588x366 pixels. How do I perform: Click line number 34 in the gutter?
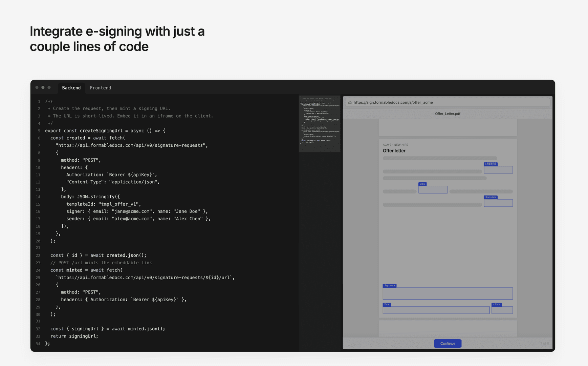(x=38, y=344)
